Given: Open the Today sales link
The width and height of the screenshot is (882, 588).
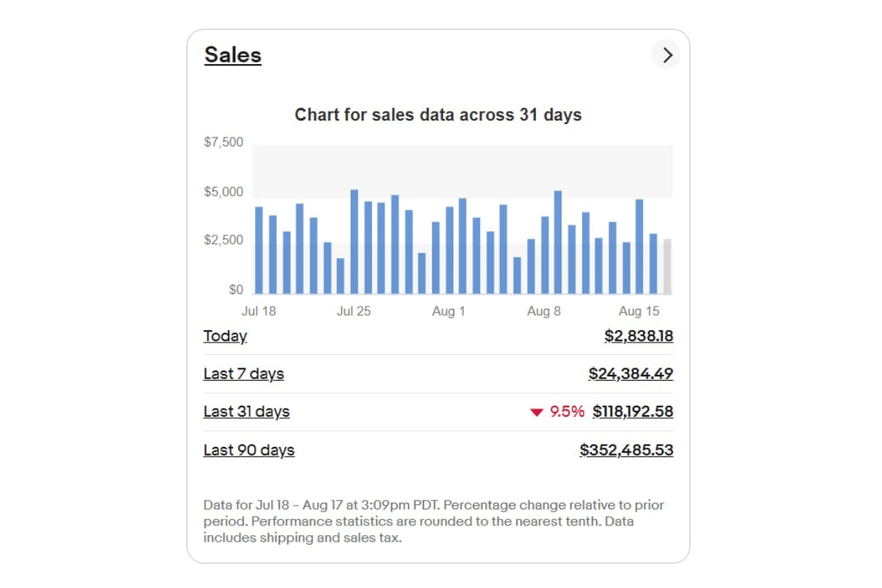Looking at the screenshot, I should [x=225, y=336].
